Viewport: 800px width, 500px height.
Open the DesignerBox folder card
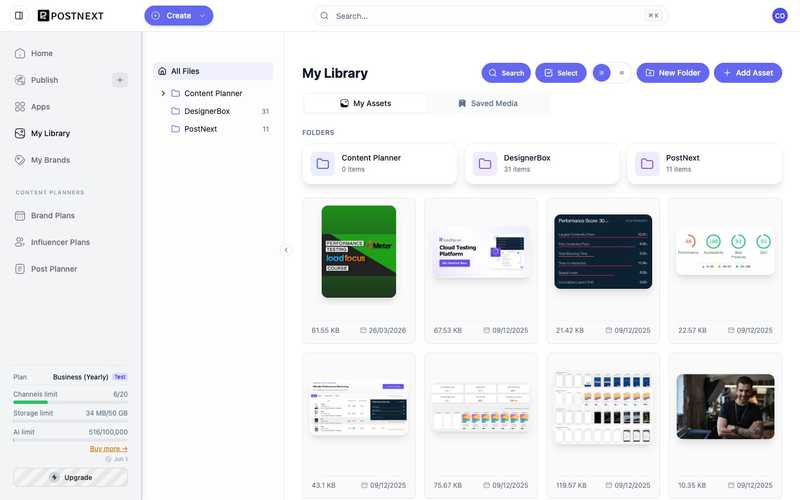[x=542, y=164]
